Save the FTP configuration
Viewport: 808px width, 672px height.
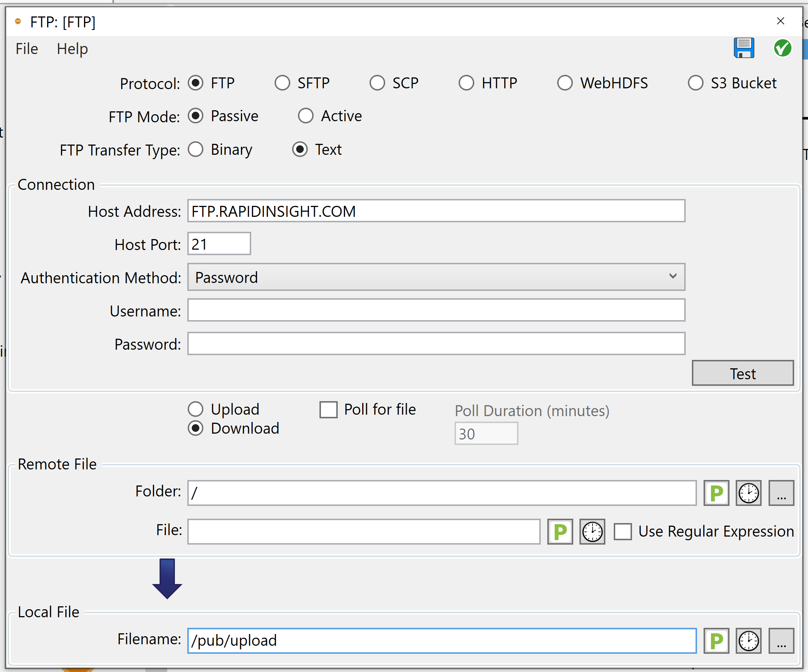coord(743,48)
